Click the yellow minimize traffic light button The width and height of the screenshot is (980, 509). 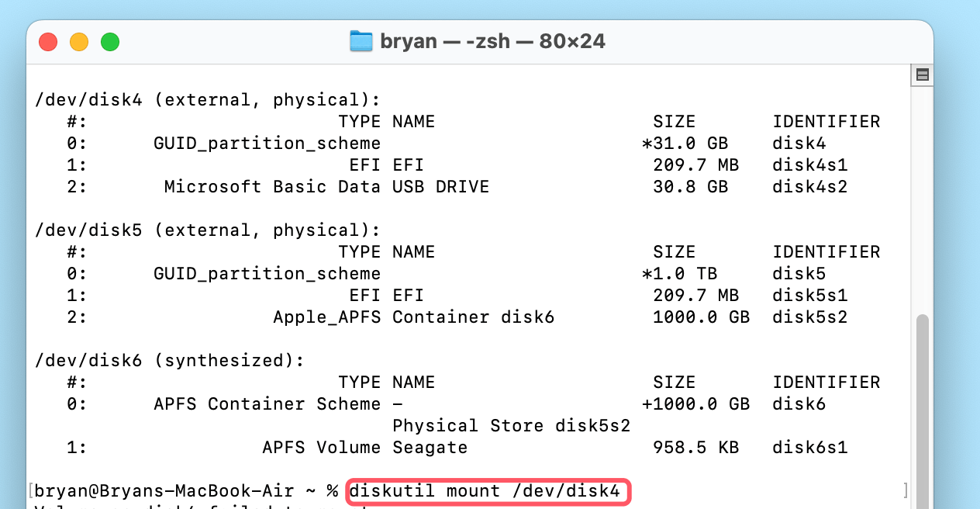pyautogui.click(x=79, y=42)
